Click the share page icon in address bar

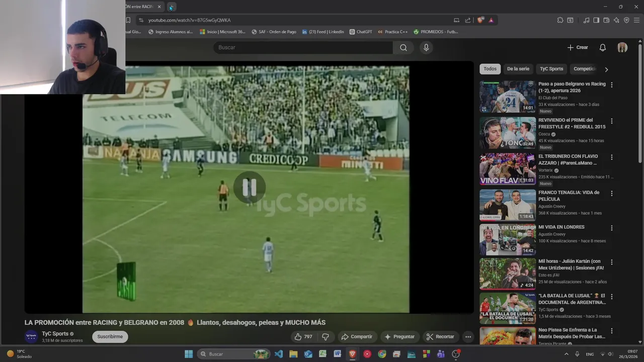(468, 20)
